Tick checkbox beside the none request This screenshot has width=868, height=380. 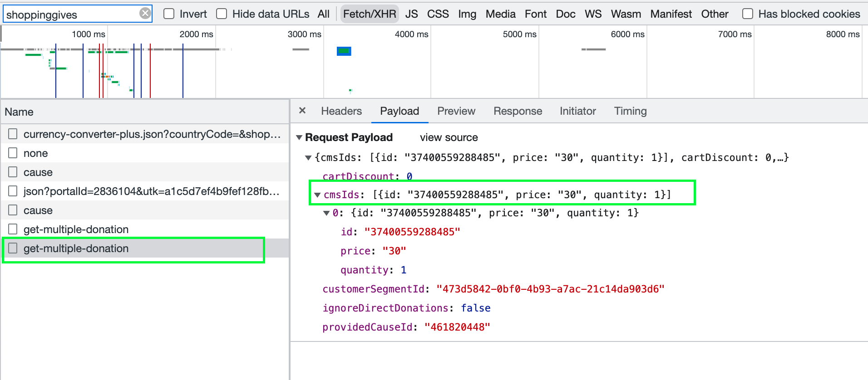[x=13, y=153]
